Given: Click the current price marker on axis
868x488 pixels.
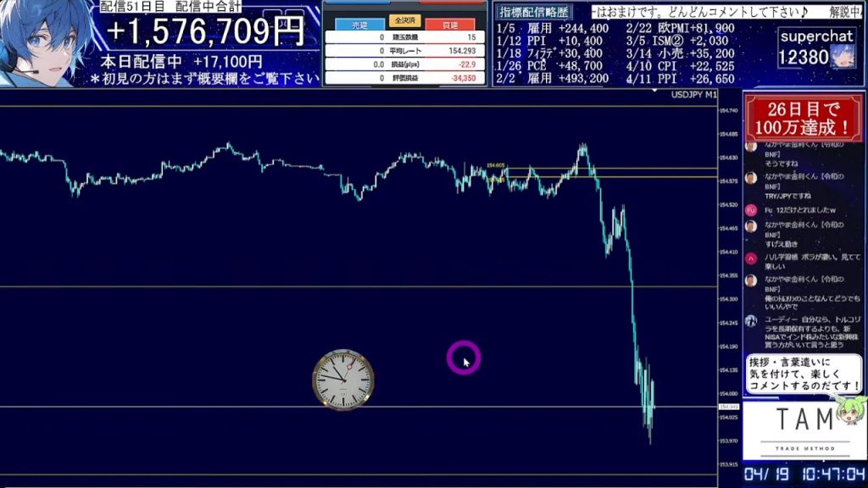Looking at the screenshot, I should click(x=727, y=408).
